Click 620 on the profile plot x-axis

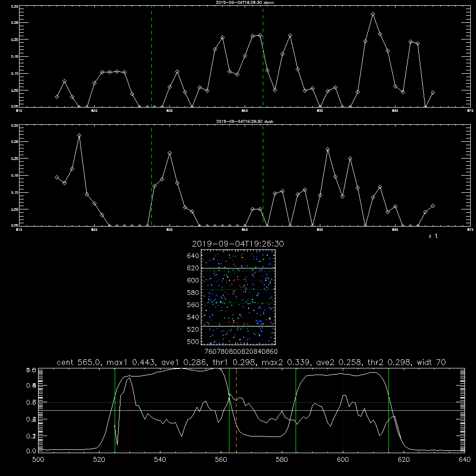pyautogui.click(x=404, y=460)
